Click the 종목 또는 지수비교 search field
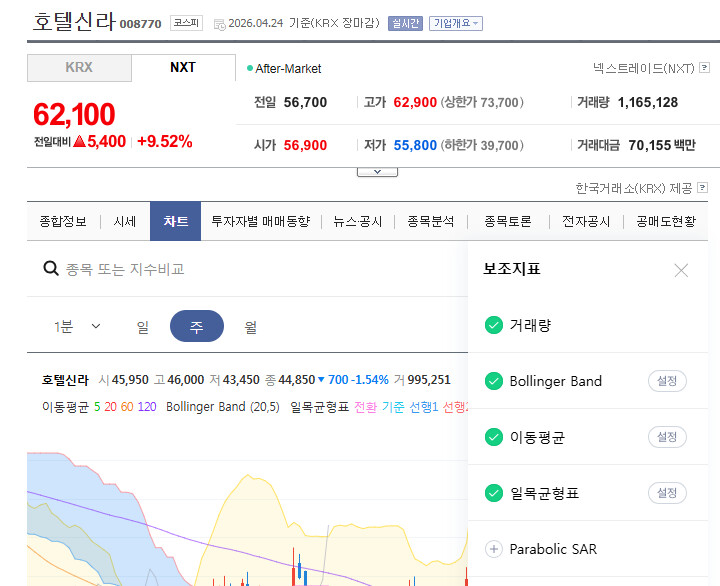 pos(248,269)
